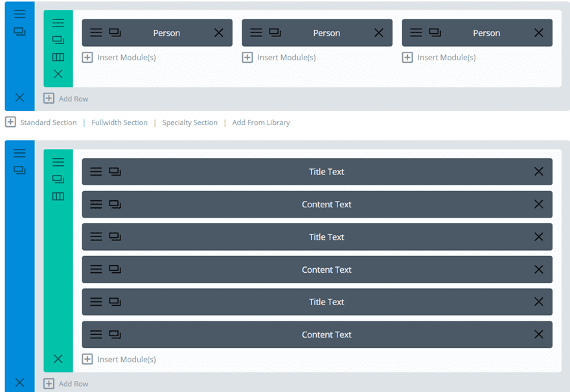Open settings of the top Title Text module
Screen dimensions: 570x392
[96, 171]
